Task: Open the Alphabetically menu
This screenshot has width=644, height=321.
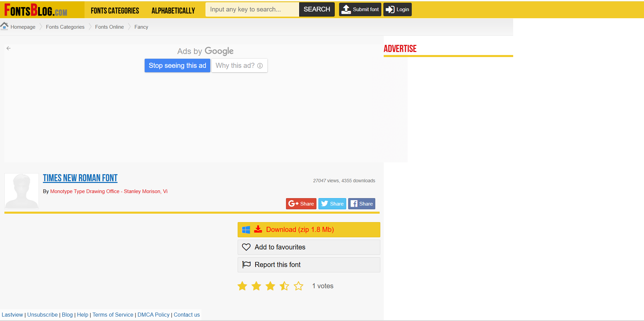Action: point(173,10)
